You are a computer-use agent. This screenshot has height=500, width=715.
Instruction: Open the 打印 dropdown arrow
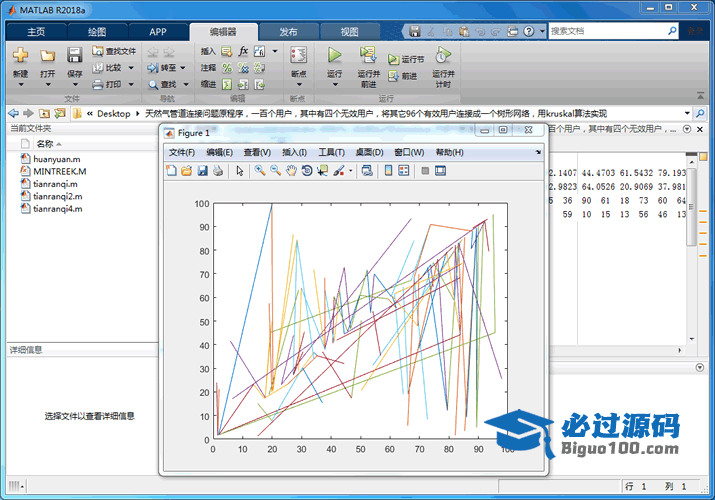[x=131, y=84]
